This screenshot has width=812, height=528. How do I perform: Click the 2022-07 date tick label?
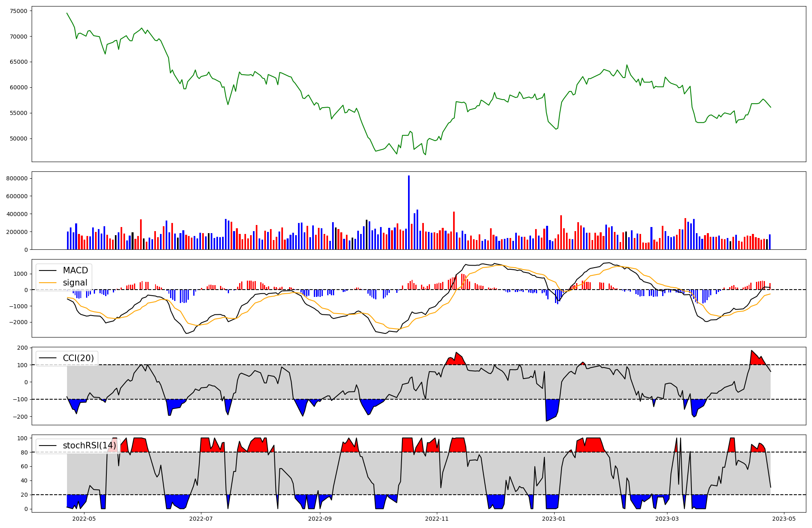(201, 518)
